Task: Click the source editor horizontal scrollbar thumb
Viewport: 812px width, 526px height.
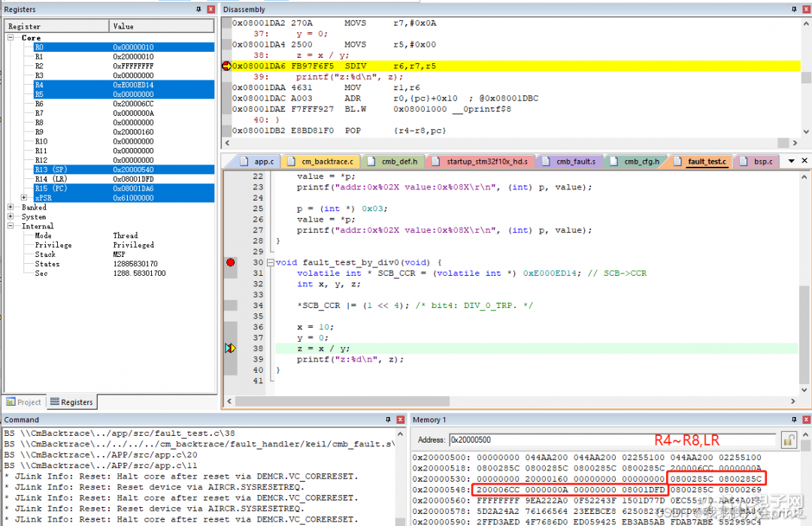Action: click(342, 401)
